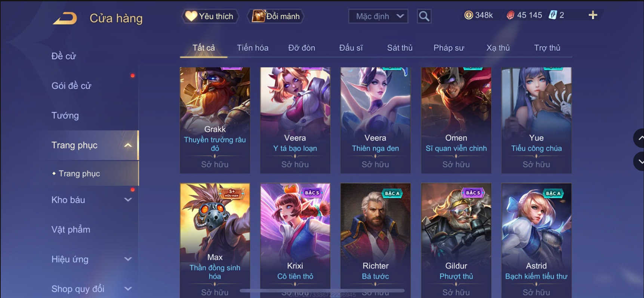
Task: Open the Mặc định sort dropdown
Action: (x=378, y=16)
